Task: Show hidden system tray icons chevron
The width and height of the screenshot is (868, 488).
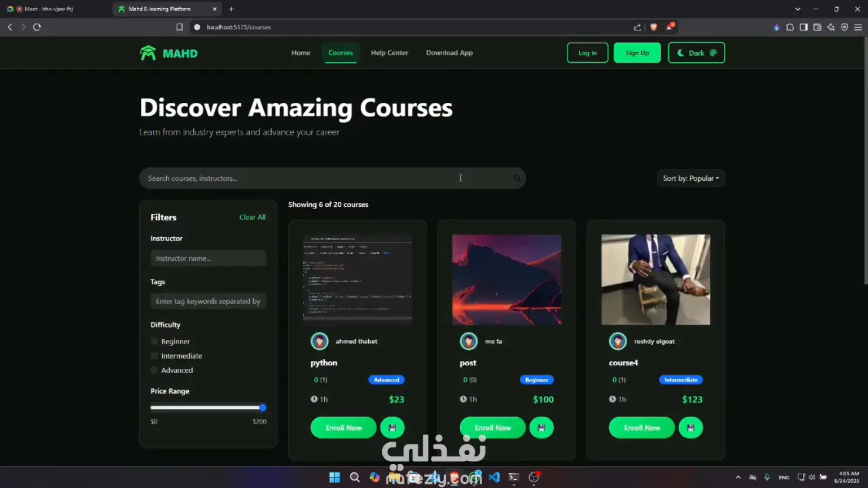Action: tap(738, 477)
